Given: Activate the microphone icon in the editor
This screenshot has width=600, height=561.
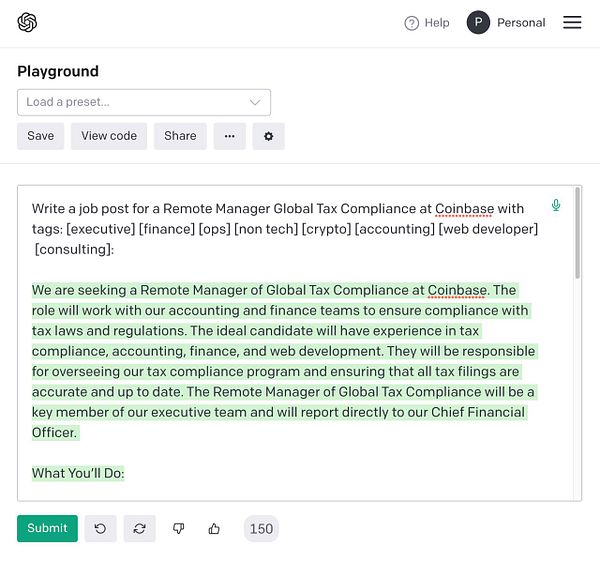Looking at the screenshot, I should [x=556, y=205].
